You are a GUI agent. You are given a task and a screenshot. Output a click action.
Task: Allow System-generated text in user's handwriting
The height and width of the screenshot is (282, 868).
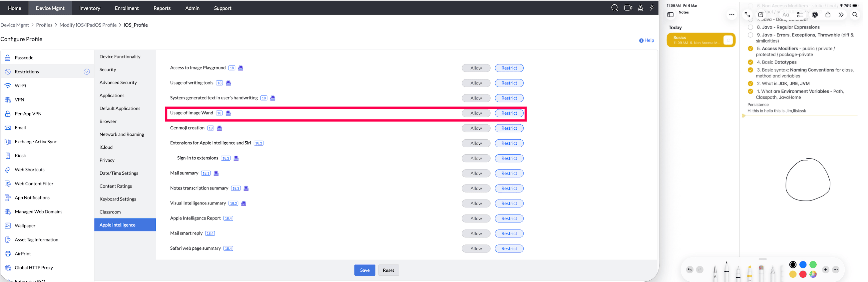[476, 98]
